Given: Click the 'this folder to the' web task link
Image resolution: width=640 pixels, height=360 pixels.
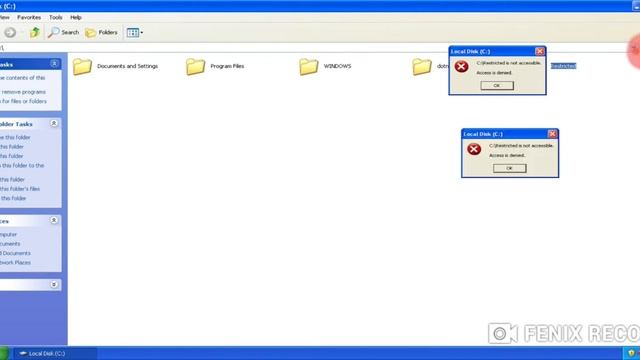Looking at the screenshot, I should pyautogui.click(x=22, y=165).
